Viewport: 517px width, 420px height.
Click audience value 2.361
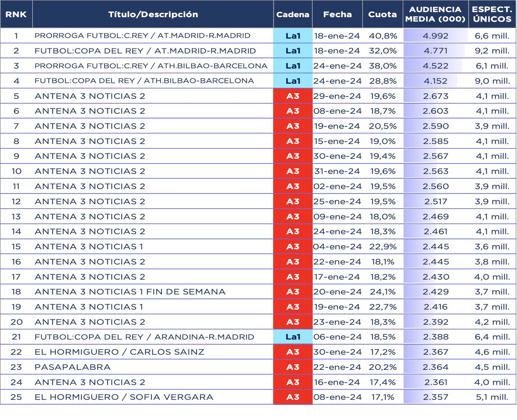point(436,382)
